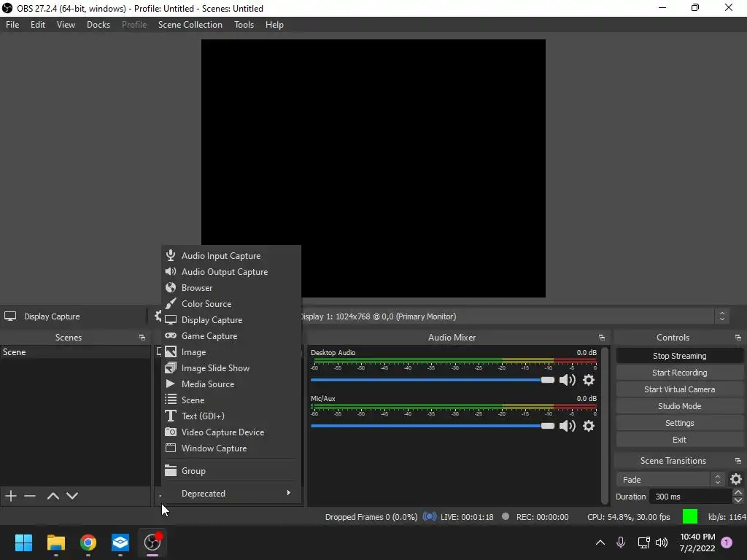
Task: Open system volume from taskbar
Action: point(661,542)
